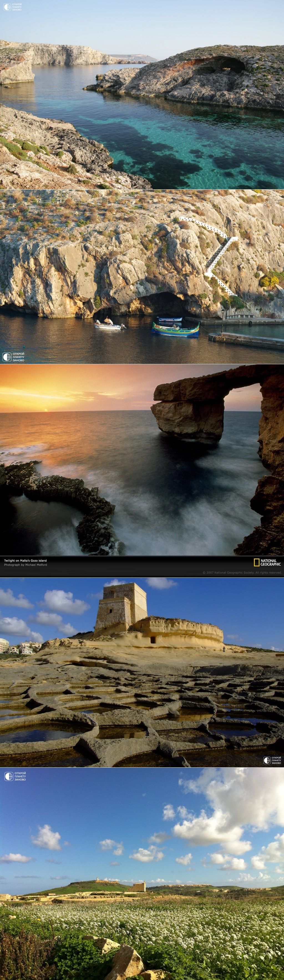Viewport: 284px width, 980px height.
Task: Click the "Photograph by Michael Melford" credit
Action: 26,565
